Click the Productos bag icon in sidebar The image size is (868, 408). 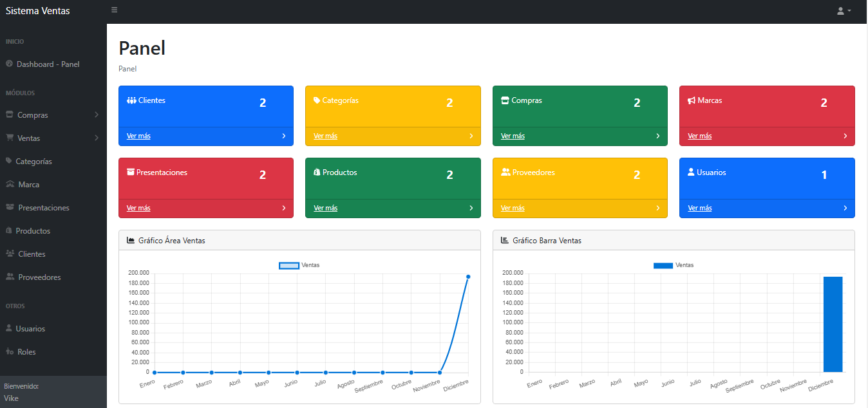pyautogui.click(x=9, y=231)
